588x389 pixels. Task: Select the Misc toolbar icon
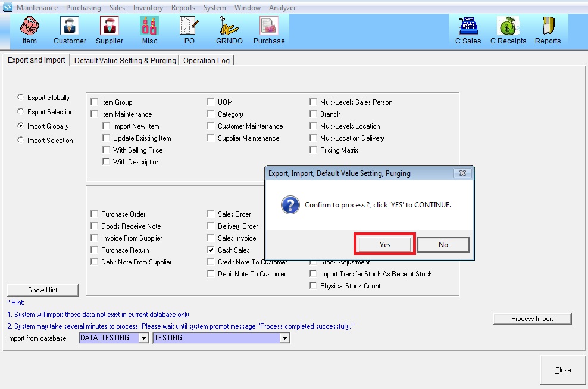149,30
